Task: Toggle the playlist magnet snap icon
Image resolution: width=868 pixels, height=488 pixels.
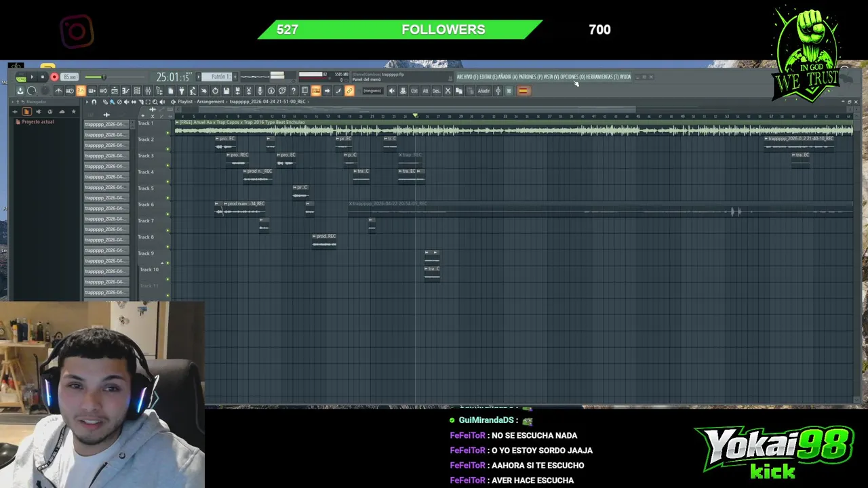Action: tap(94, 102)
